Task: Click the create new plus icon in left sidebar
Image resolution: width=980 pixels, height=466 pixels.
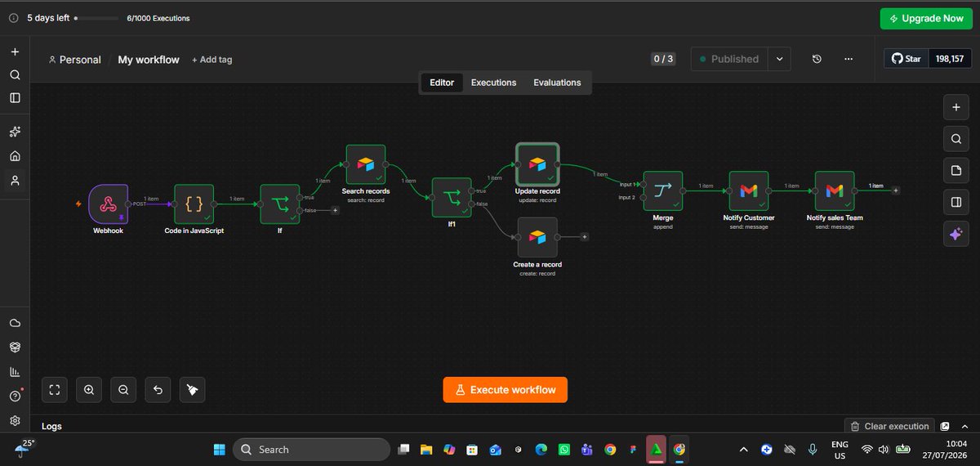Action: pyautogui.click(x=15, y=52)
